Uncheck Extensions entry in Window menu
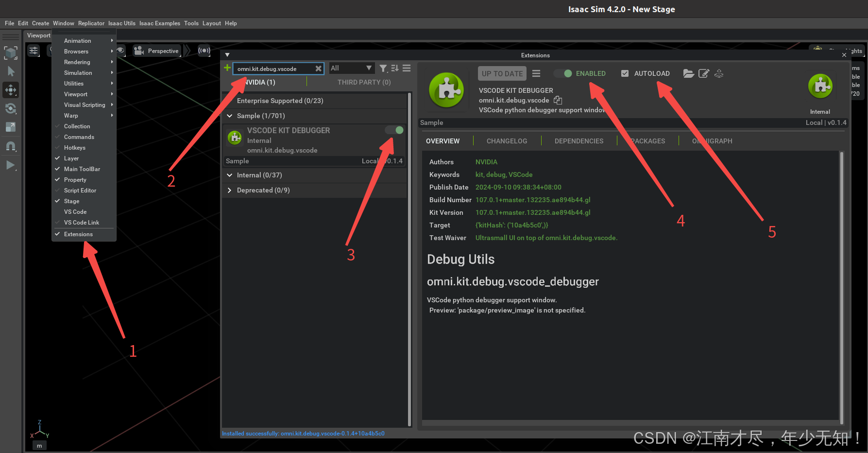The width and height of the screenshot is (868, 453). click(84, 234)
